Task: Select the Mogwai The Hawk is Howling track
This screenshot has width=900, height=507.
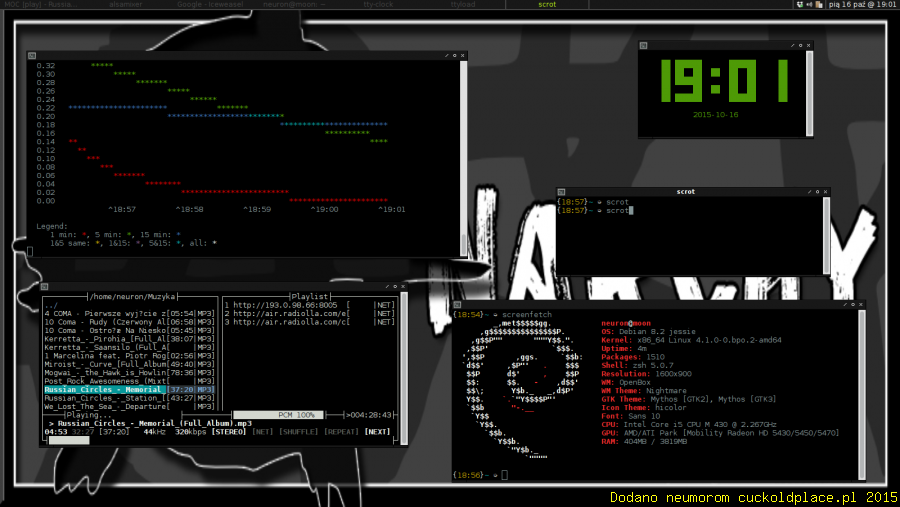Action: (x=104, y=372)
